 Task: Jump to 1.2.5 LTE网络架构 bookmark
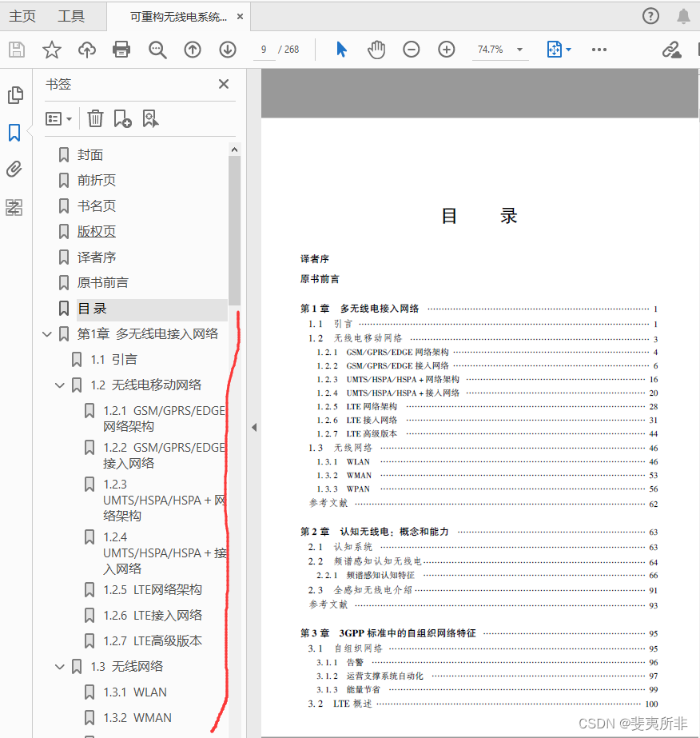pyautogui.click(x=153, y=590)
